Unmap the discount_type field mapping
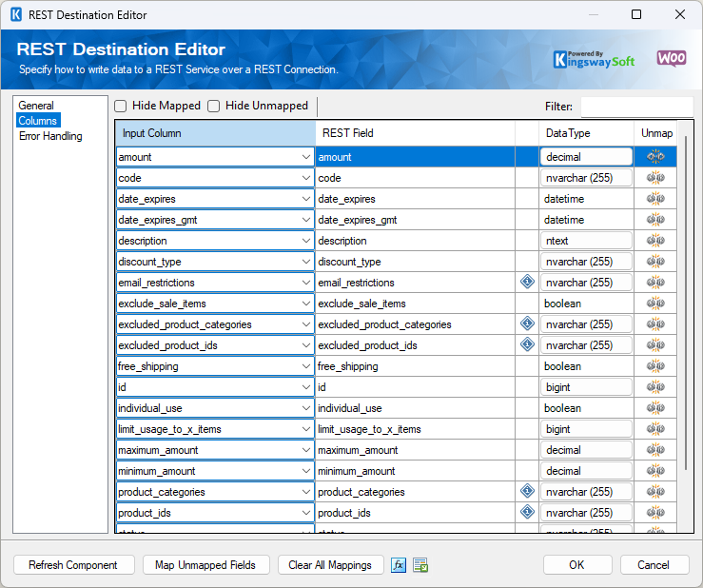The height and width of the screenshot is (588, 703). pyautogui.click(x=655, y=262)
